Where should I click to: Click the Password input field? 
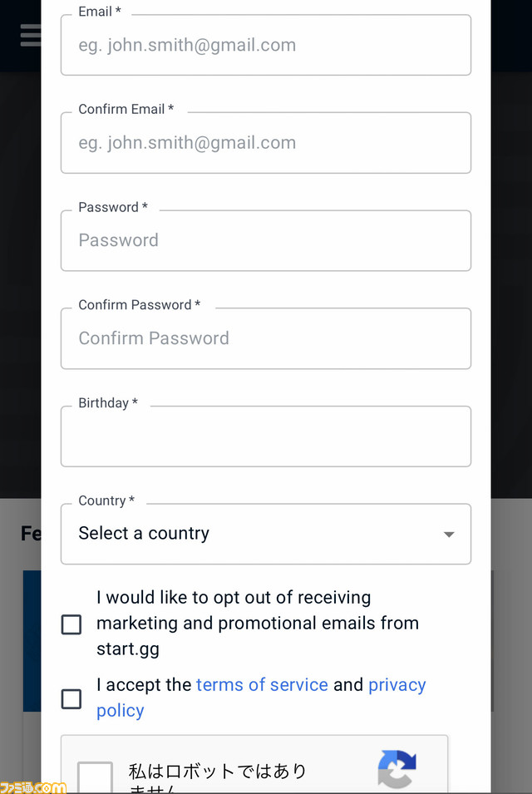click(265, 241)
